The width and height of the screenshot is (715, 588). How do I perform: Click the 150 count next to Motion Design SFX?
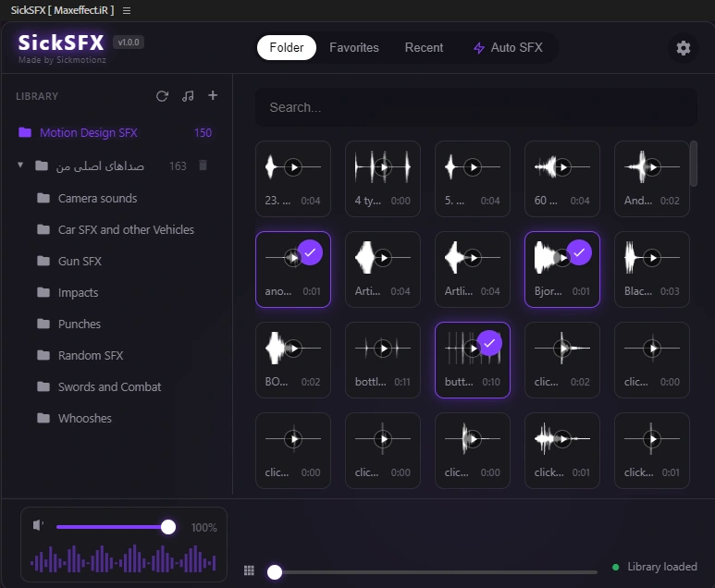[x=203, y=132]
